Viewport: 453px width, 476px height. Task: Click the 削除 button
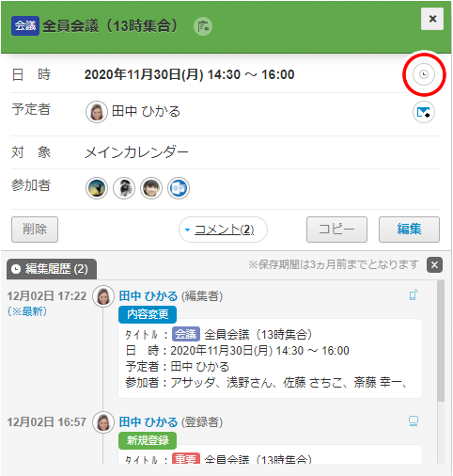(x=35, y=230)
